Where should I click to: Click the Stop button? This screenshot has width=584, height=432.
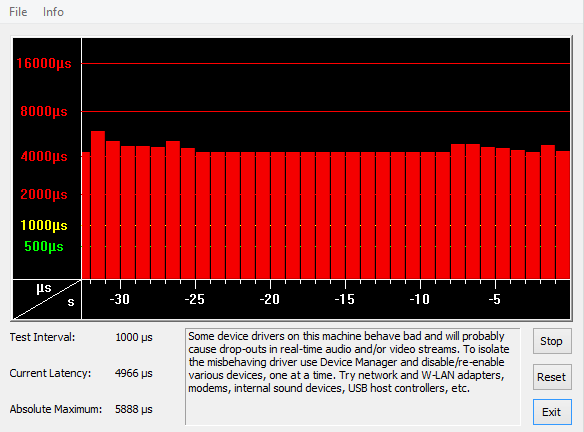552,341
